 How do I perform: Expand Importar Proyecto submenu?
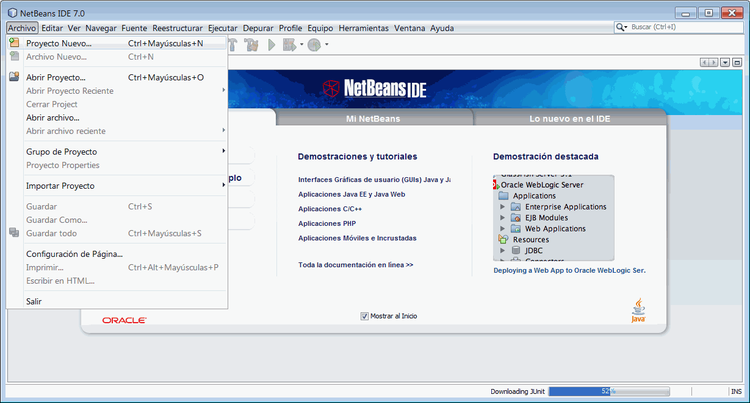(223, 185)
